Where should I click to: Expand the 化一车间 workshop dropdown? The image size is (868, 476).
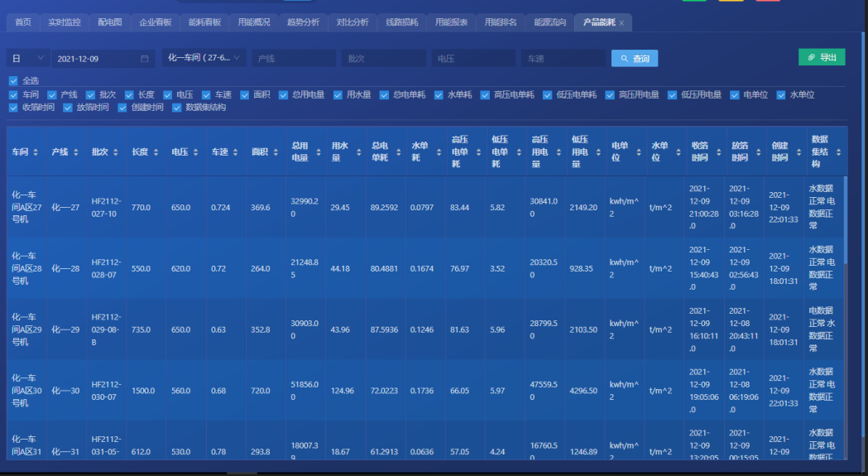coord(204,58)
